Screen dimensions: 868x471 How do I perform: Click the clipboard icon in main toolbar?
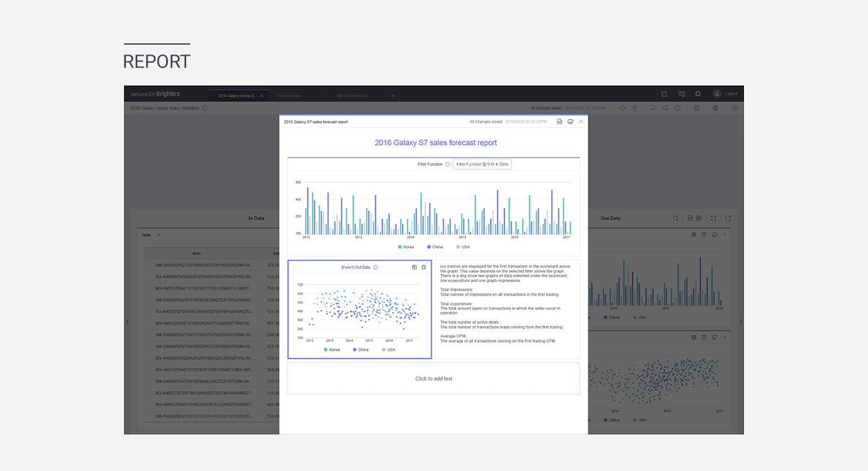tap(697, 108)
